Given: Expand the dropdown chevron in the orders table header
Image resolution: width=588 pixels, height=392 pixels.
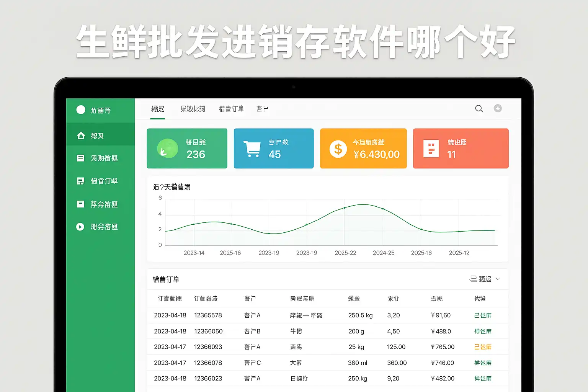Looking at the screenshot, I should (498, 279).
